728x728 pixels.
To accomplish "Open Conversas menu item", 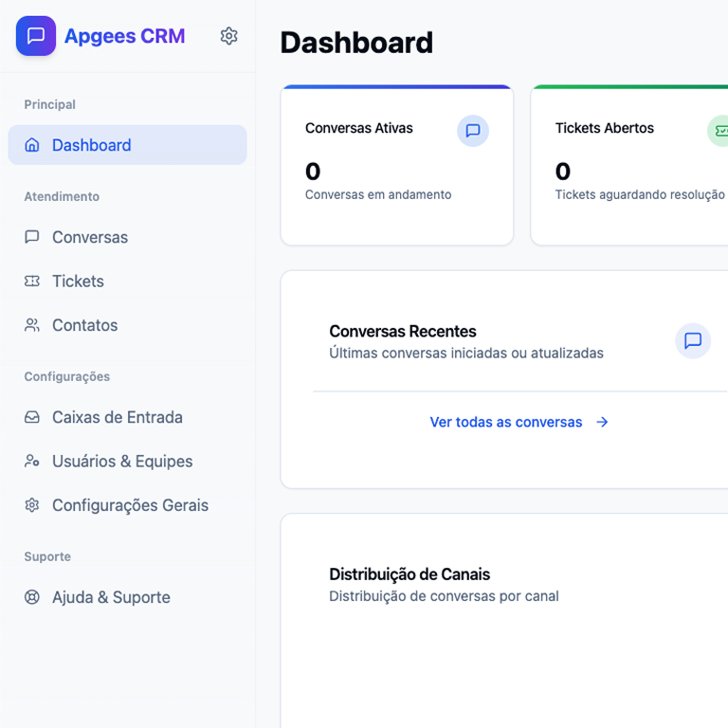I will pyautogui.click(x=127, y=237).
